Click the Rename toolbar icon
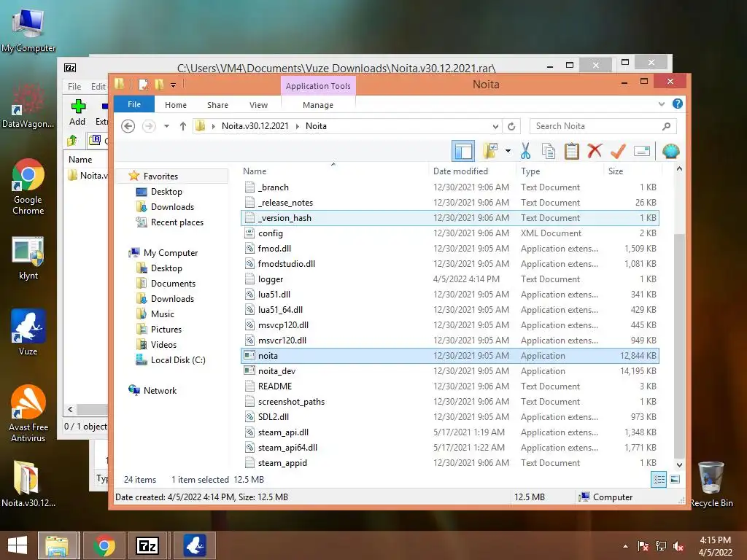Screen dimensions: 747x560 click(x=642, y=151)
